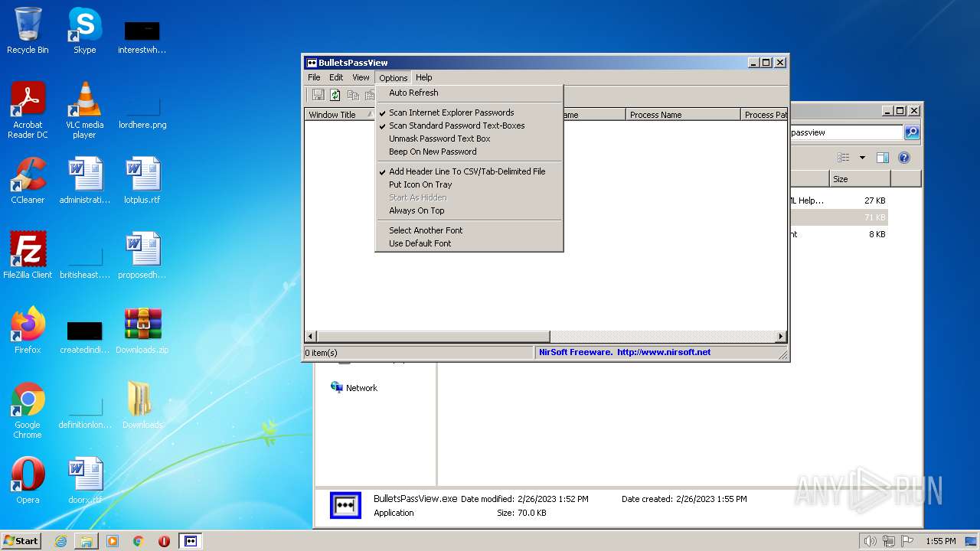
Task: Enable Put Icon On Tray option
Action: coord(420,184)
